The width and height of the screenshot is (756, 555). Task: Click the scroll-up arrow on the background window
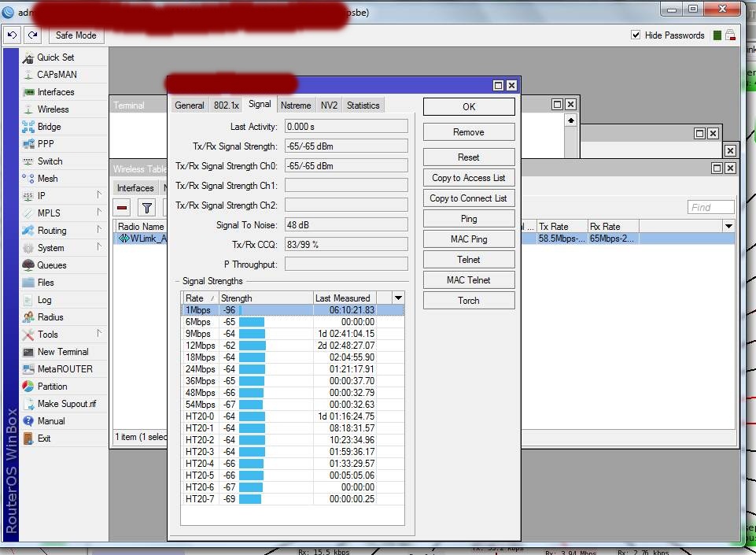point(570,120)
